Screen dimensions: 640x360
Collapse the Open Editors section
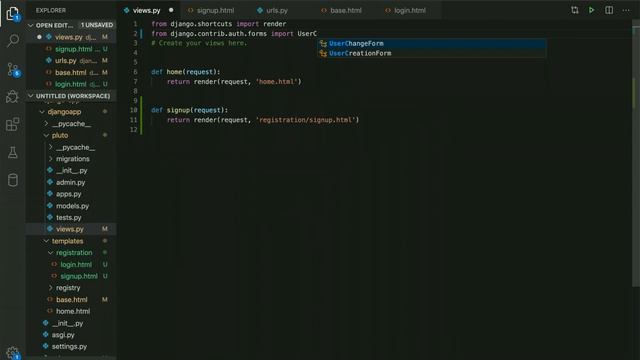pos(31,25)
